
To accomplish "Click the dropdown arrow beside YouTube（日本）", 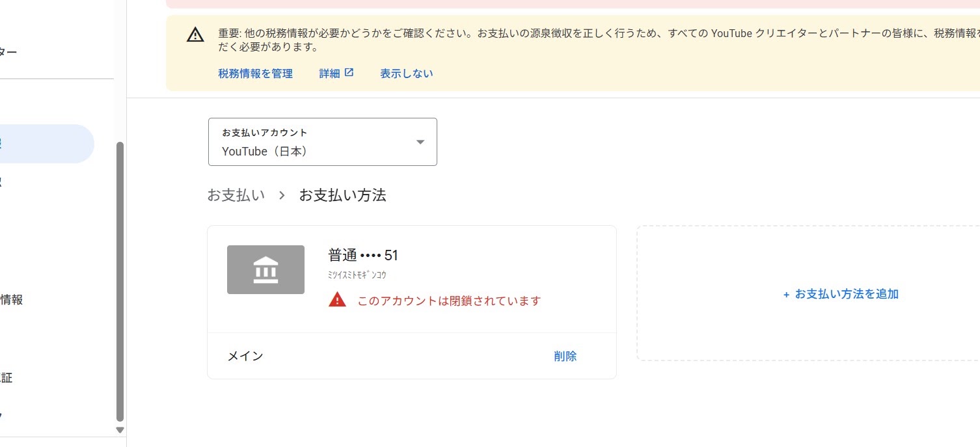I will (420, 142).
